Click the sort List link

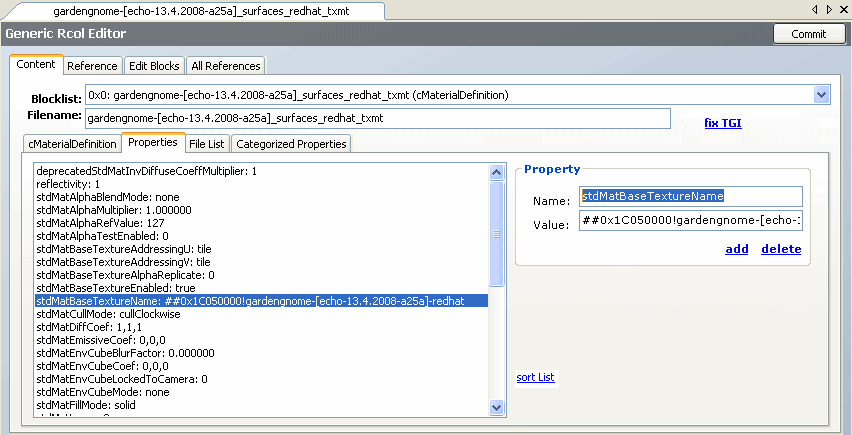(535, 377)
